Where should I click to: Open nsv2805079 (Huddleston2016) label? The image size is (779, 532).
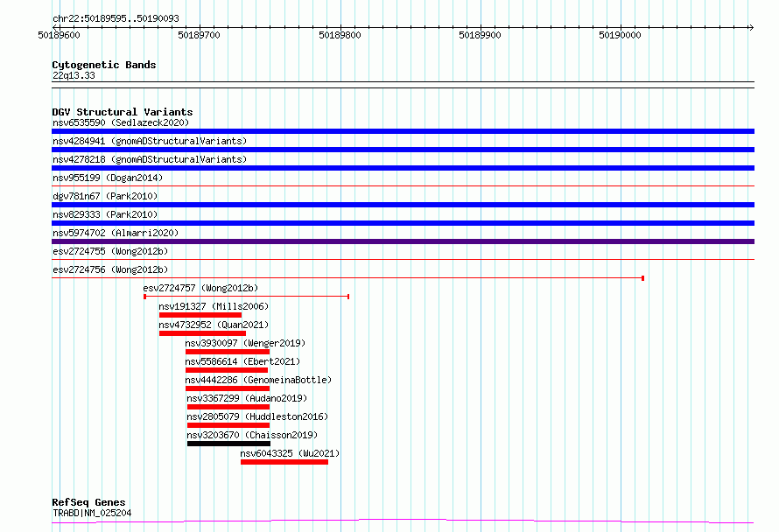[x=257, y=416]
